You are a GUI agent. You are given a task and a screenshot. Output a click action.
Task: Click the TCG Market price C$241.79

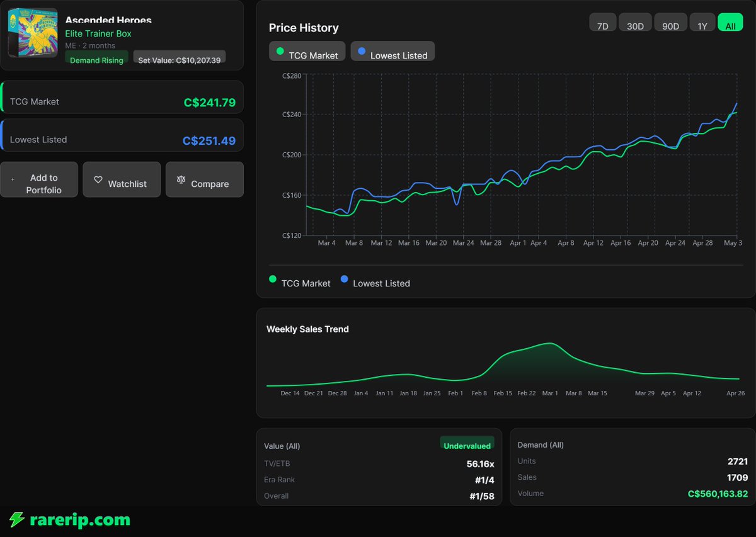210,103
